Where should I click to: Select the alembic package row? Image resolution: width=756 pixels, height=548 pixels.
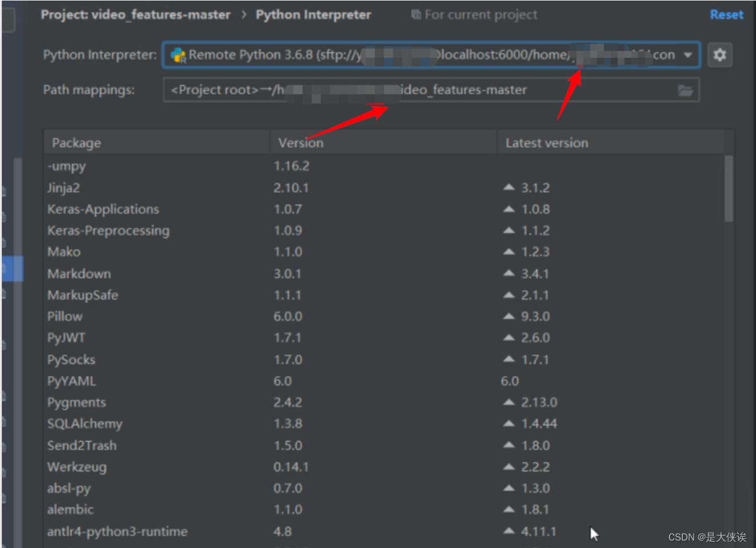(x=384, y=509)
